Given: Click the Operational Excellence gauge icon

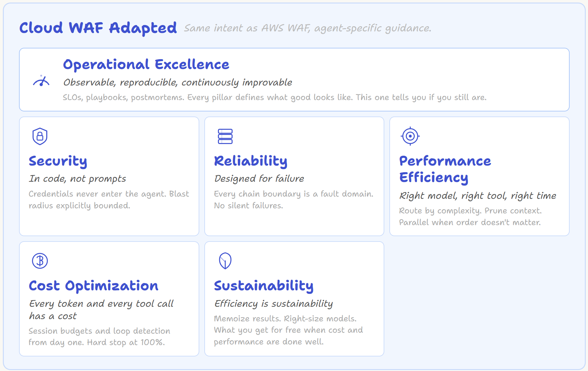Looking at the screenshot, I should coord(41,81).
